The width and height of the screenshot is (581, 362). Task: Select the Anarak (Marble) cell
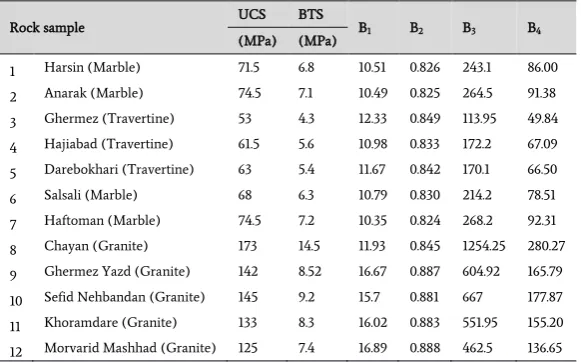pyautogui.click(x=94, y=93)
